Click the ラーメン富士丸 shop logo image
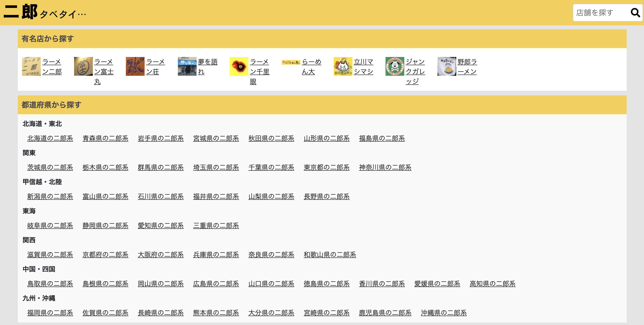This screenshot has height=325, width=644. point(83,66)
